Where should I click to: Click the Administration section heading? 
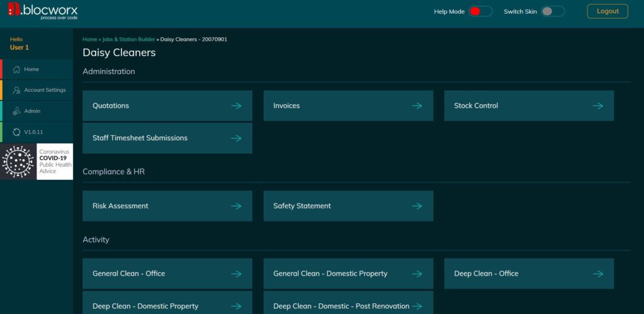pyautogui.click(x=109, y=72)
